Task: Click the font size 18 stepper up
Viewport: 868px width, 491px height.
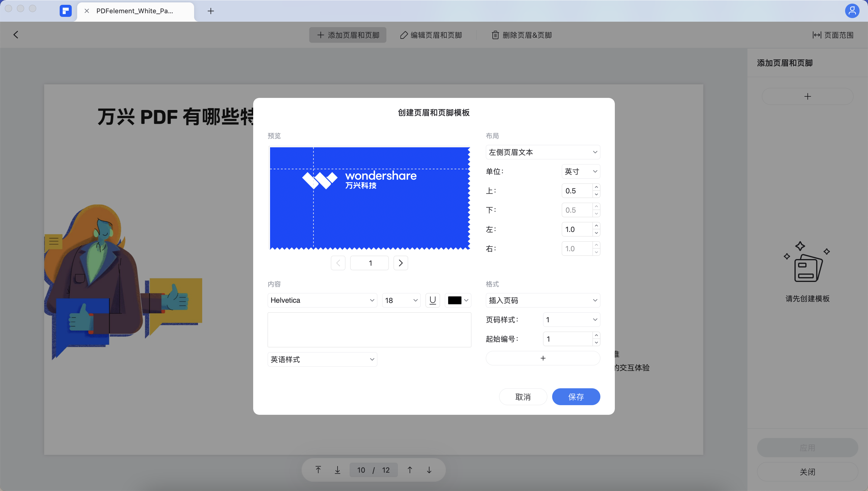Action: click(x=416, y=297)
